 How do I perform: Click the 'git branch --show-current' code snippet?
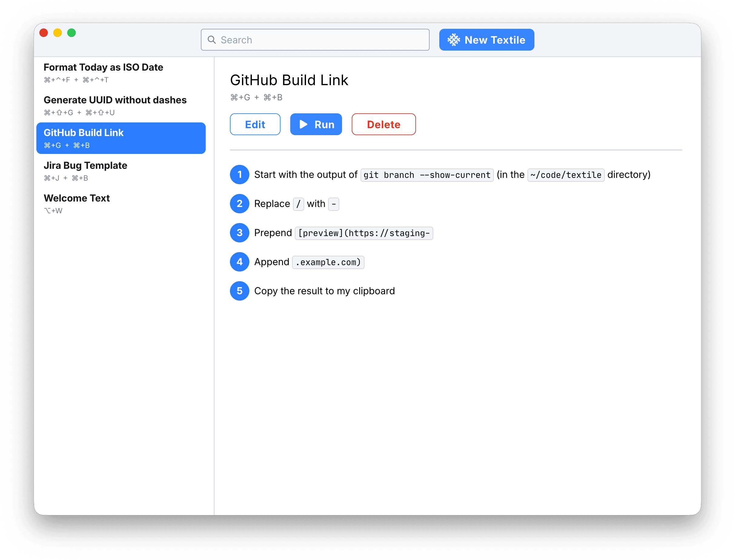click(427, 175)
